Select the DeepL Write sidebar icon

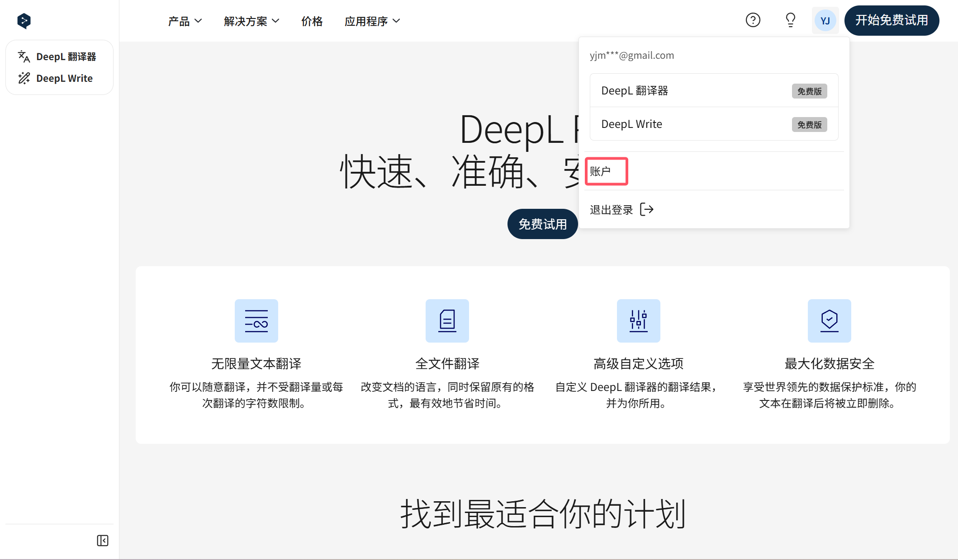[24, 78]
